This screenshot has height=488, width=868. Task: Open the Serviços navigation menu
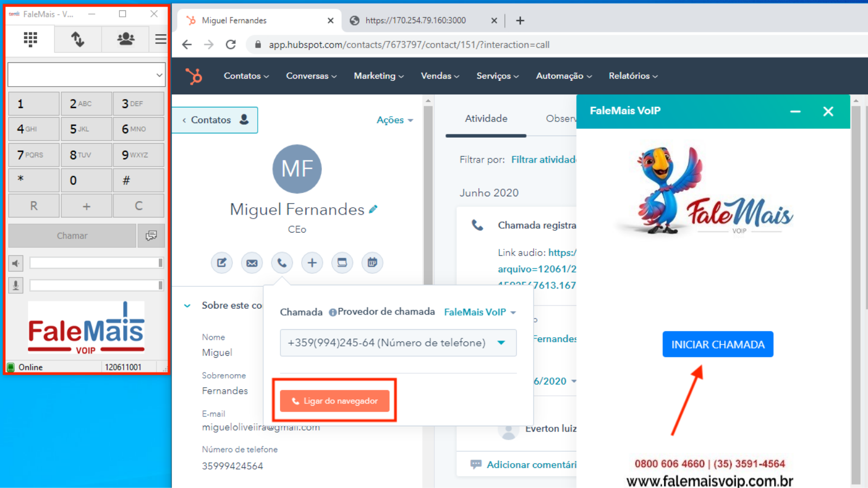pos(497,76)
